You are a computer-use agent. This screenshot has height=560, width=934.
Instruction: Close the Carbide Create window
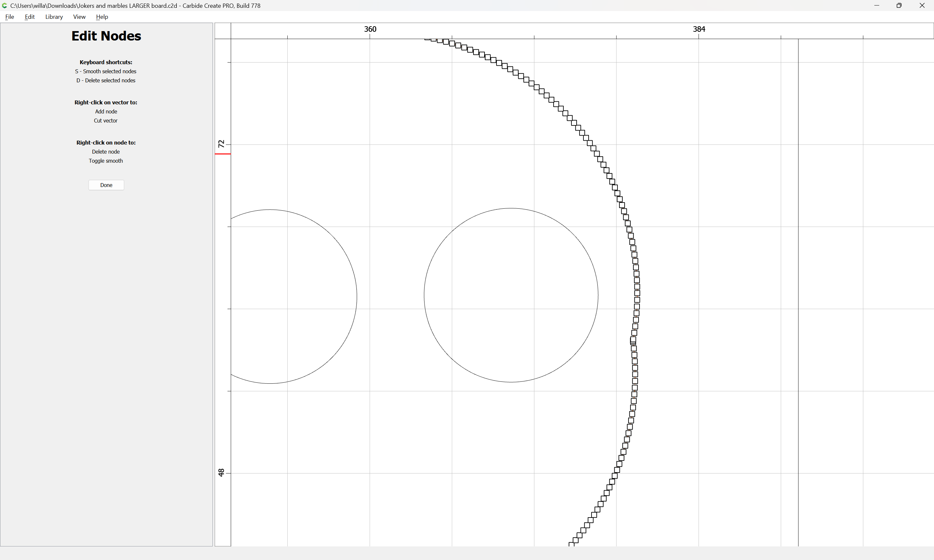tap(922, 6)
